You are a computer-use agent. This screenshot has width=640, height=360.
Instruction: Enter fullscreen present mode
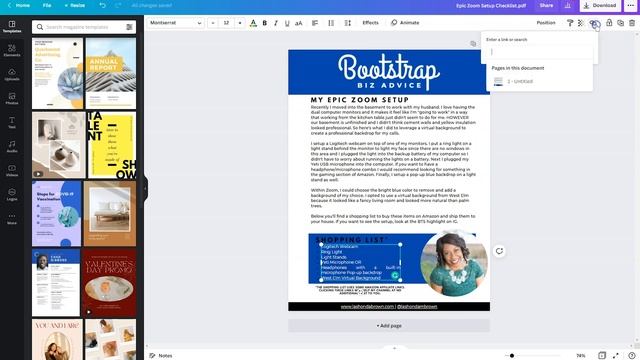tap(616, 356)
